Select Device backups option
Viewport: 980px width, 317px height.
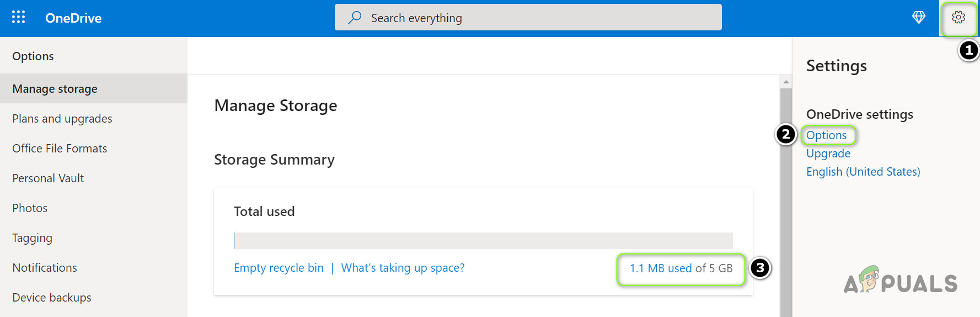[x=52, y=298]
